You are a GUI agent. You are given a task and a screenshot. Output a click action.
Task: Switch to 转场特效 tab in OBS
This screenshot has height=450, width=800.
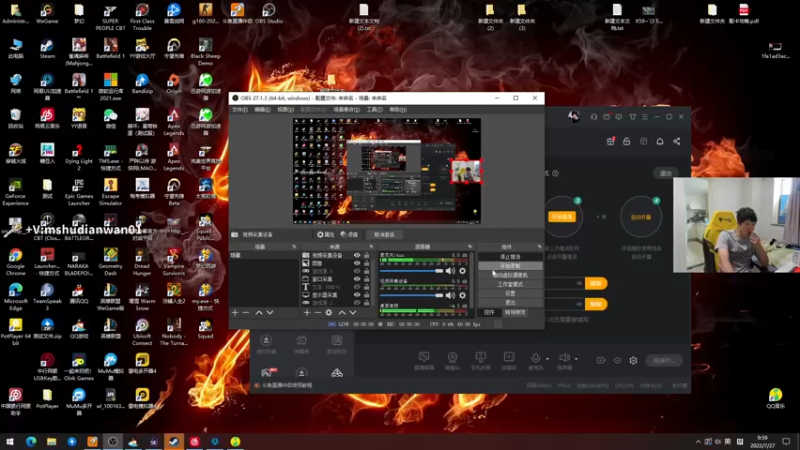coord(515,312)
